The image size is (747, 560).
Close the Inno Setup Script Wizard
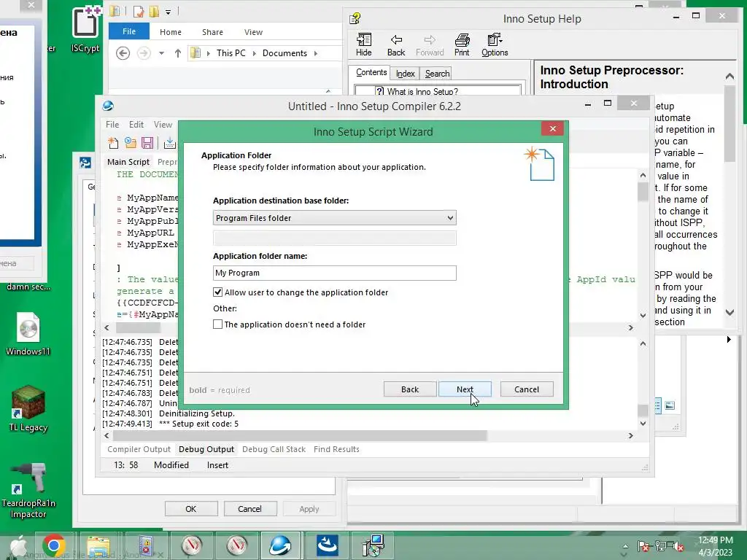[x=553, y=128]
